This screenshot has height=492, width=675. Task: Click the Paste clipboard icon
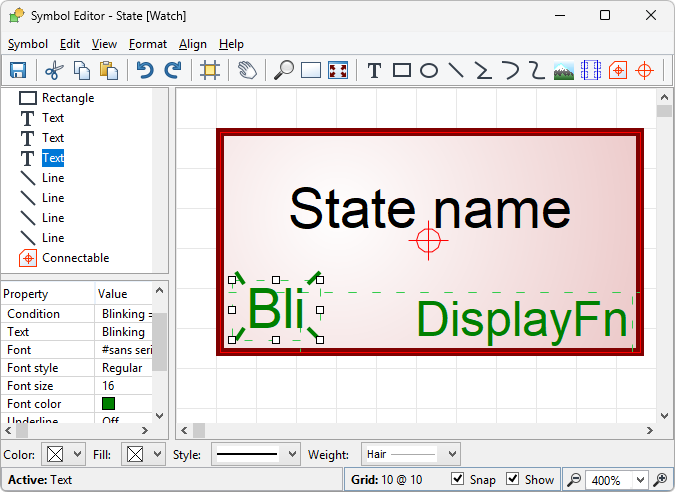[109, 70]
